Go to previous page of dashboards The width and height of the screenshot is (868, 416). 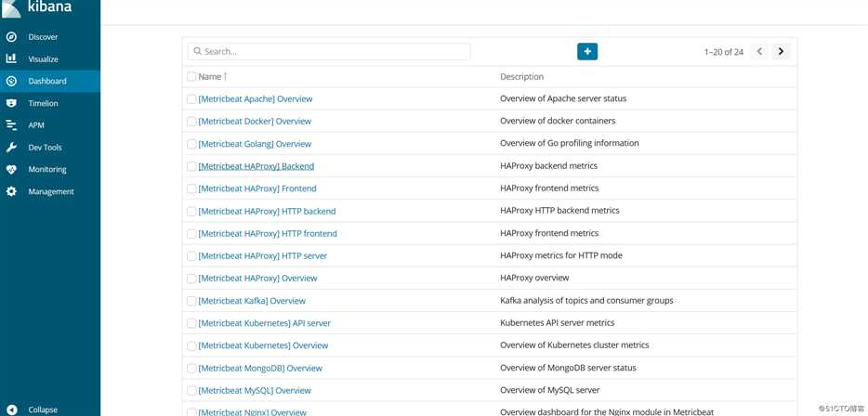pyautogui.click(x=760, y=51)
